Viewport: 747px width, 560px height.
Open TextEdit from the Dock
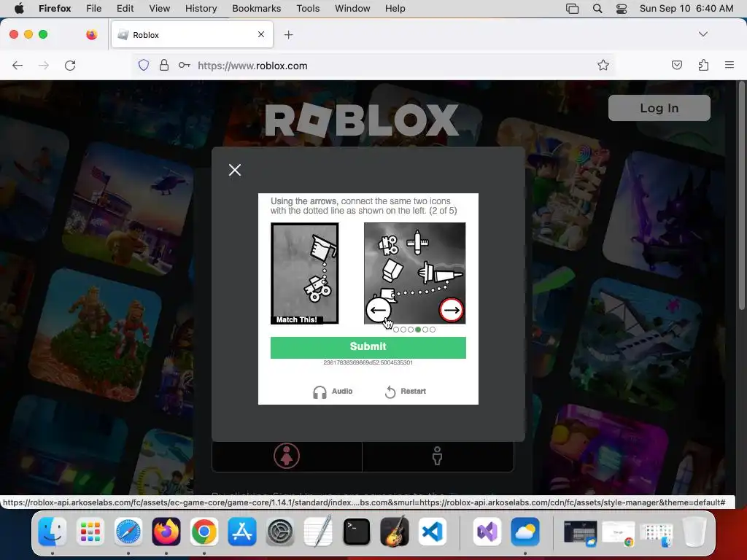point(318,532)
